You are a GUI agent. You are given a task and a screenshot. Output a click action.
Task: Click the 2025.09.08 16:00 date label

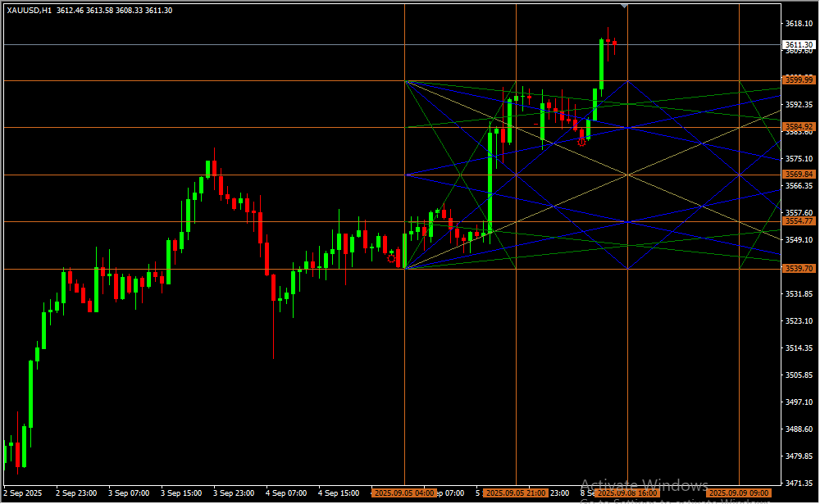pyautogui.click(x=626, y=493)
